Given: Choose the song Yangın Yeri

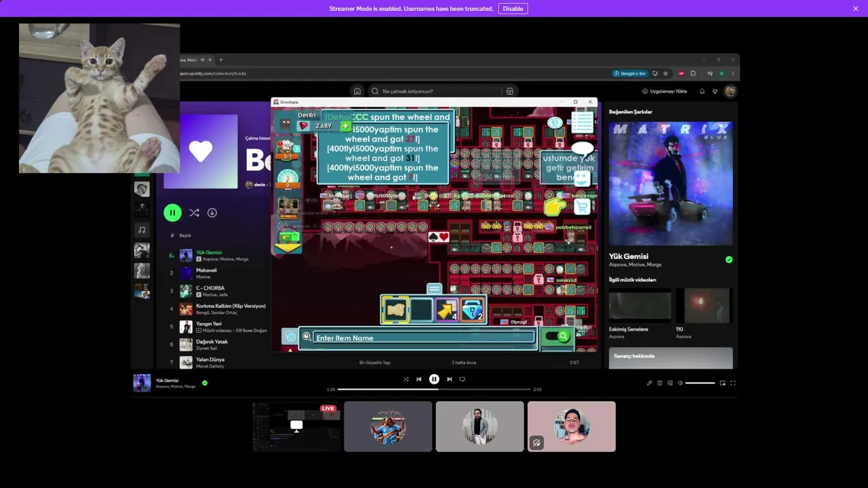Looking at the screenshot, I should point(217,327).
